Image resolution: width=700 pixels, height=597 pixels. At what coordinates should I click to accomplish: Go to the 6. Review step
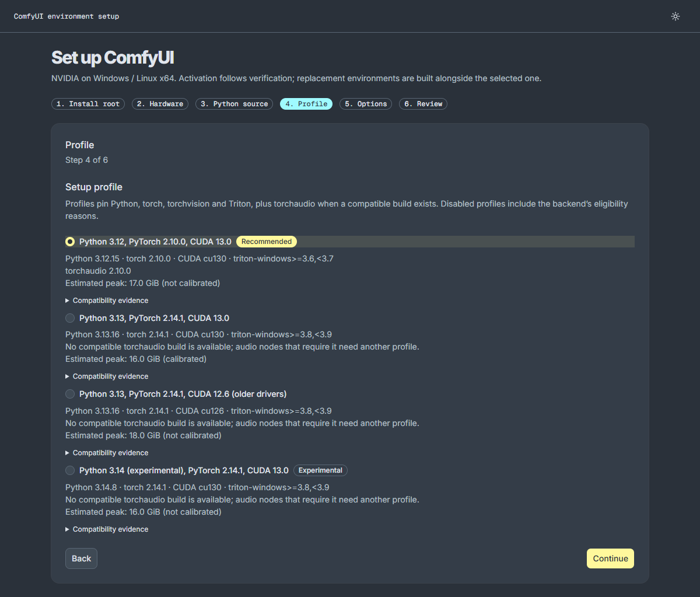point(423,104)
